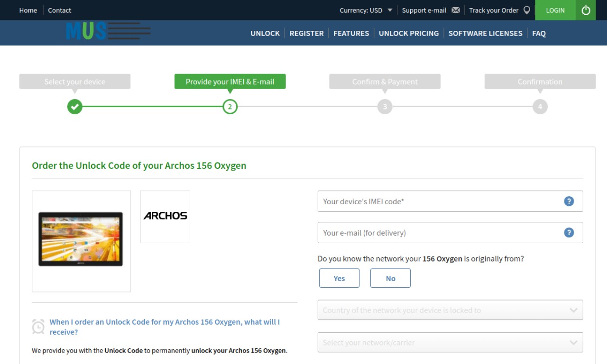Click the Contact link in the top bar

click(59, 10)
